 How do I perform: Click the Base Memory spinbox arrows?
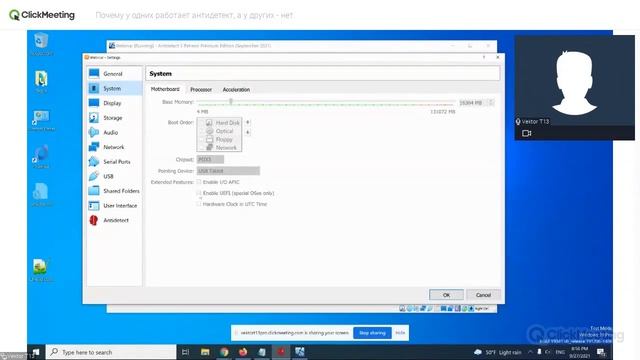tap(491, 103)
